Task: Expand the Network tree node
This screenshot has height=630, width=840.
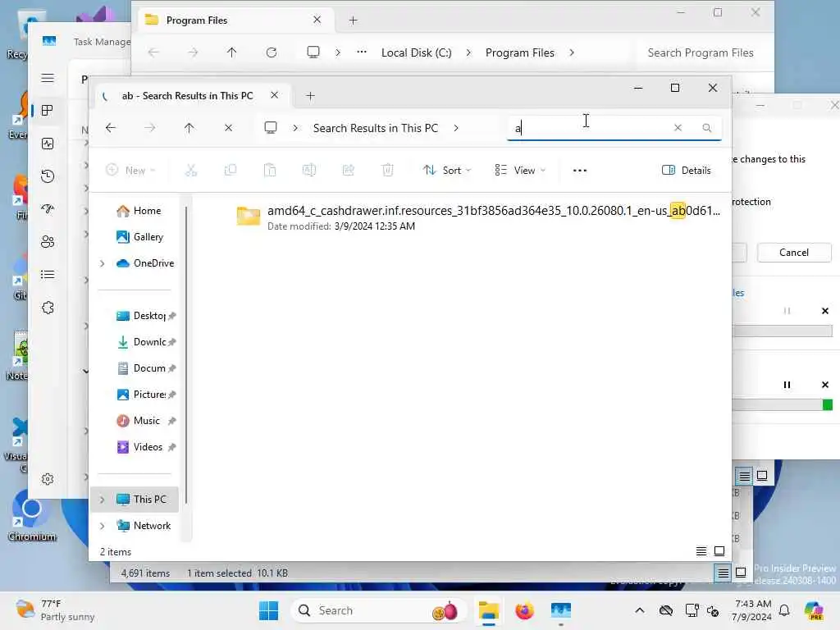Action: [103, 526]
